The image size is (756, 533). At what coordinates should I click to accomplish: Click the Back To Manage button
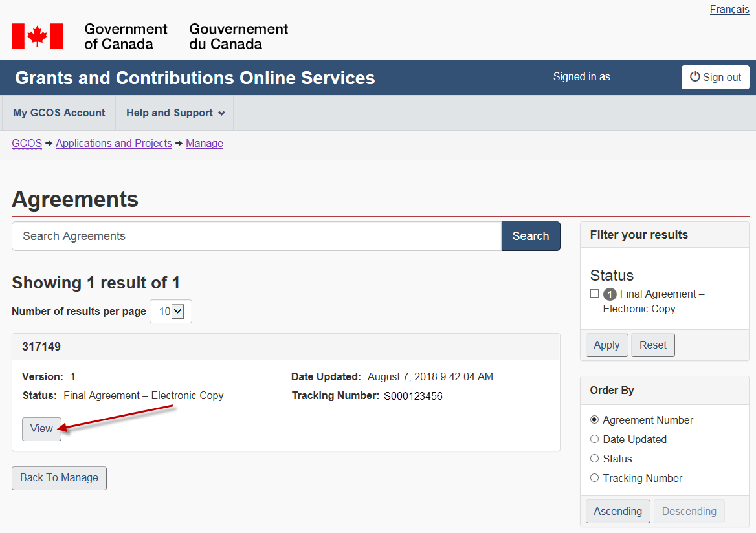tap(59, 477)
